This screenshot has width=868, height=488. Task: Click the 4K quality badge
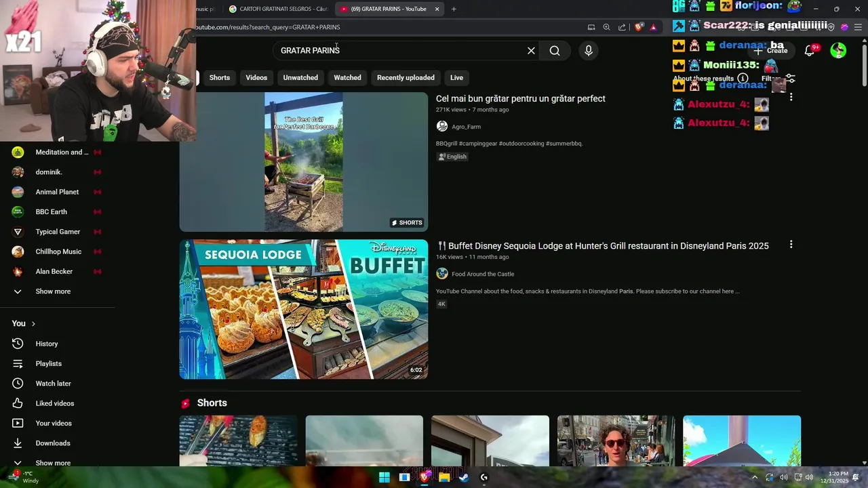pyautogui.click(x=441, y=304)
